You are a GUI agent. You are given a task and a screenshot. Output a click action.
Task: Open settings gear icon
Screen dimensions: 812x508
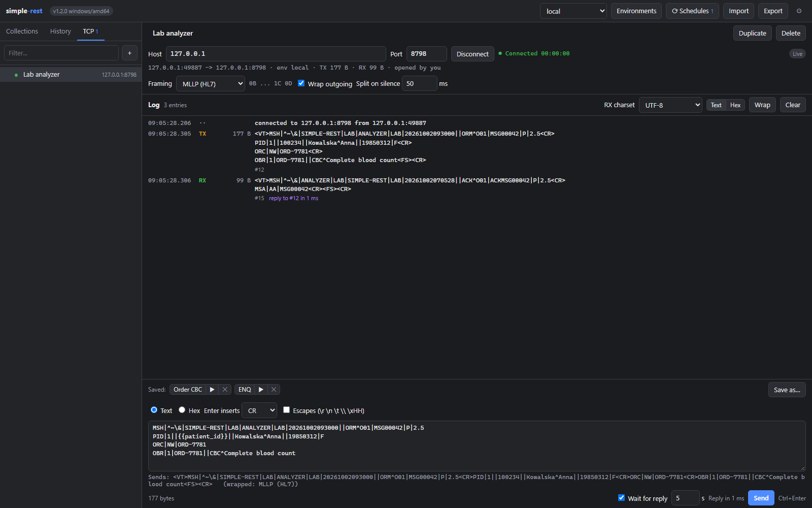pyautogui.click(x=799, y=11)
